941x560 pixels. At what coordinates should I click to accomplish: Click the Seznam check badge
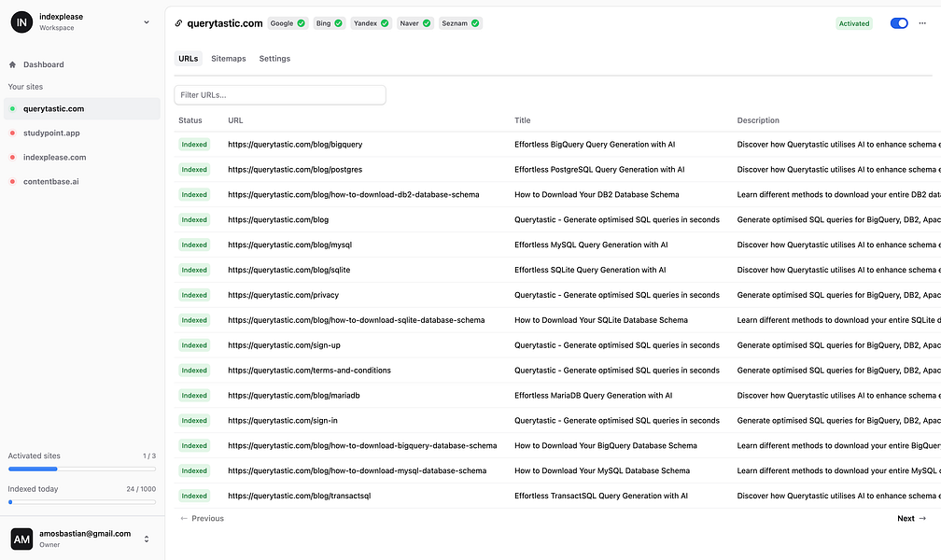pos(460,23)
